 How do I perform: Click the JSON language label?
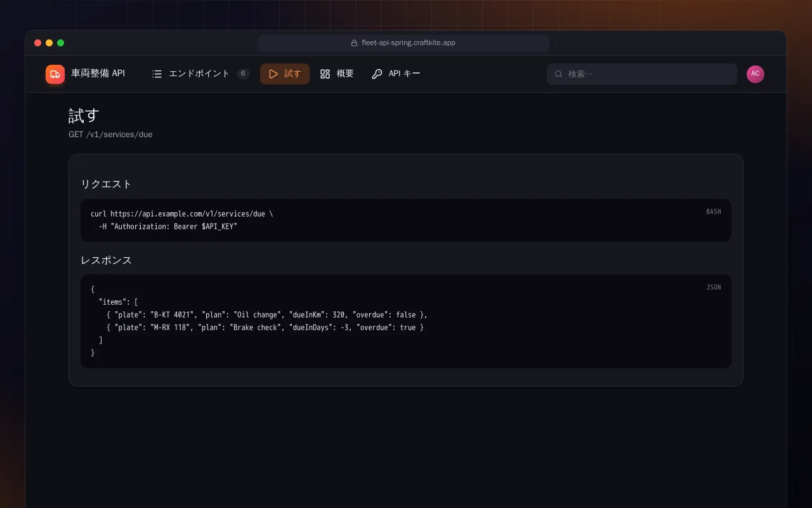pyautogui.click(x=714, y=287)
